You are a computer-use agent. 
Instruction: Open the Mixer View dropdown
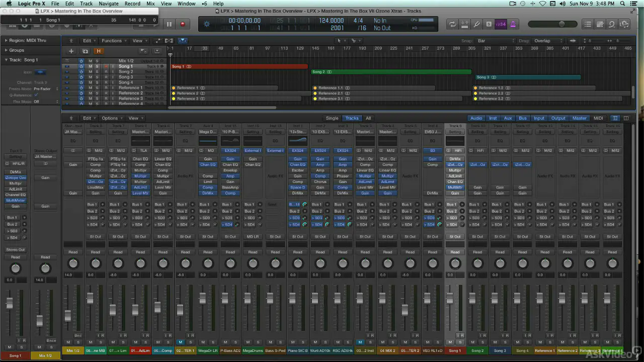[x=135, y=118]
